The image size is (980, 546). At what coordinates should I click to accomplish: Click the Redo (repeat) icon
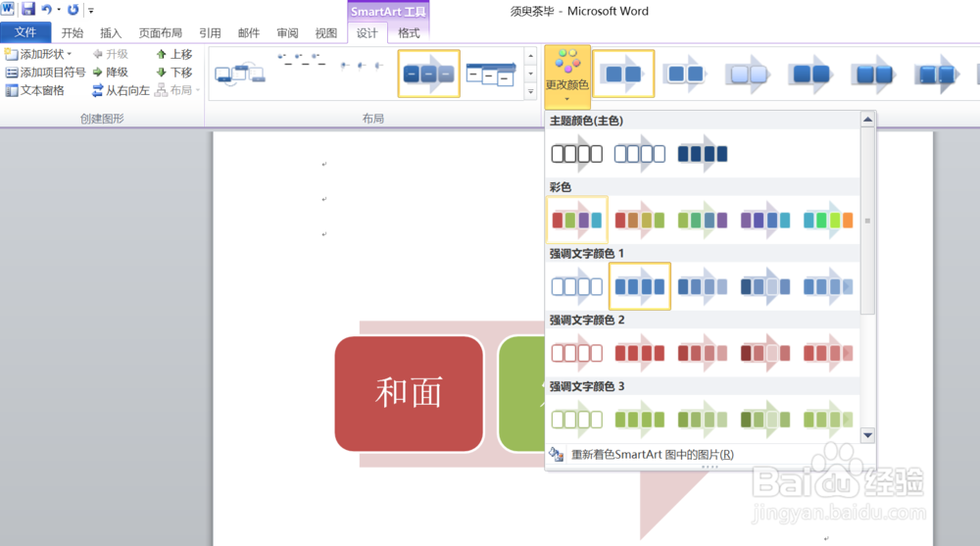(73, 10)
